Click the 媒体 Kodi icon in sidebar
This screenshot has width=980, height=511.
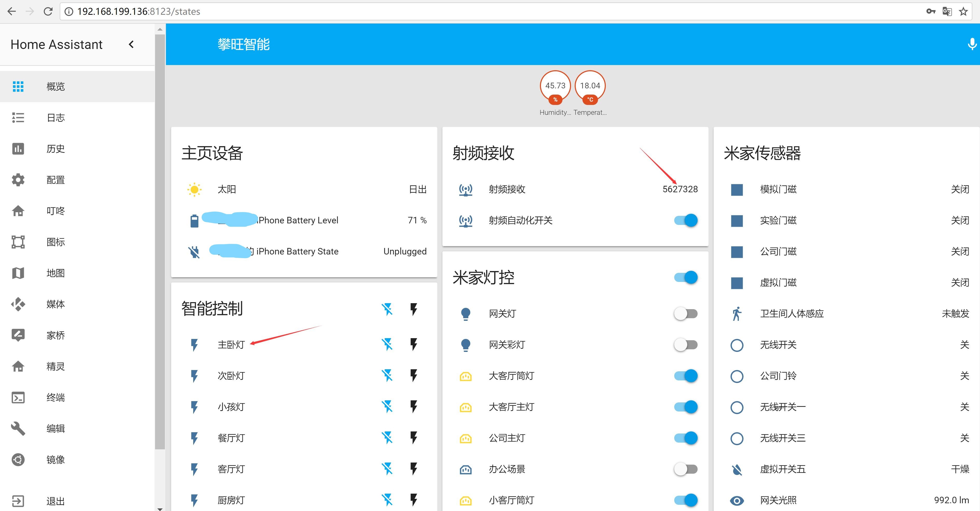[x=18, y=304]
